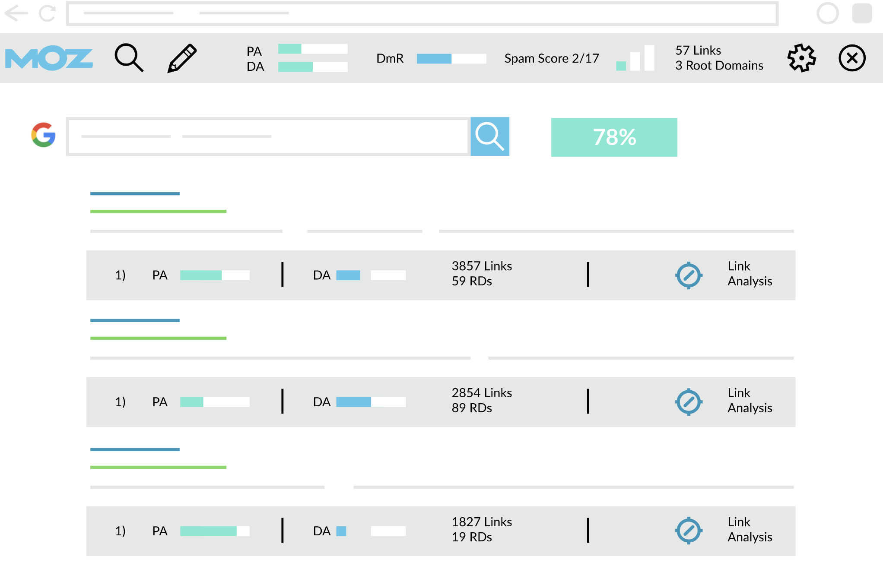Close the MozBar toolbar
The image size is (883, 588).
pyautogui.click(x=852, y=58)
